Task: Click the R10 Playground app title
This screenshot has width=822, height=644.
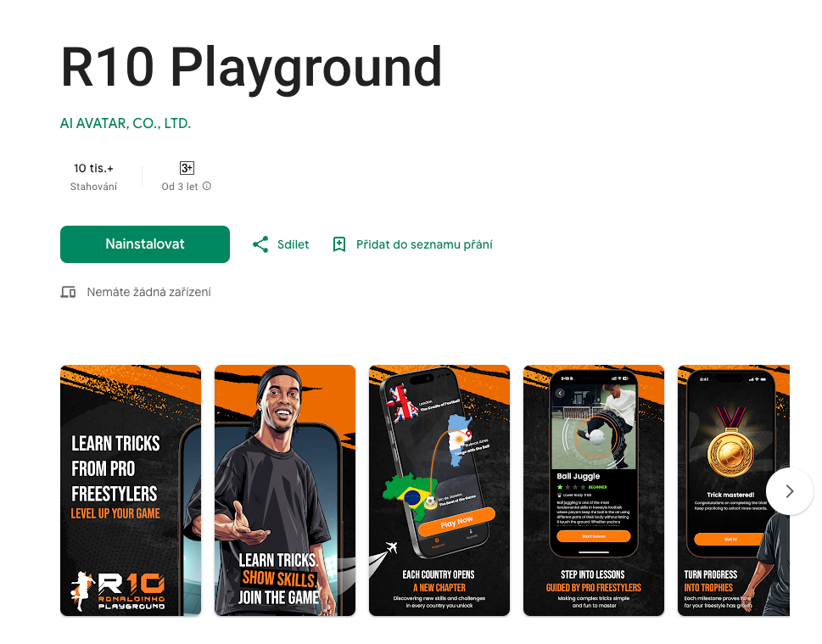Action: pyautogui.click(x=251, y=67)
